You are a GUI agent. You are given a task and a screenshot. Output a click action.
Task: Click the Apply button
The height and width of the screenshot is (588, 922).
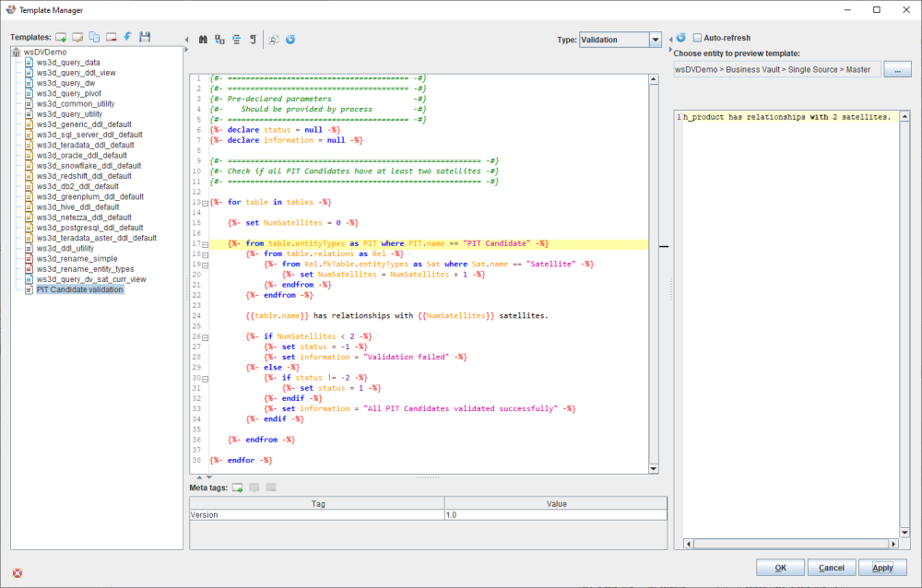(x=882, y=568)
